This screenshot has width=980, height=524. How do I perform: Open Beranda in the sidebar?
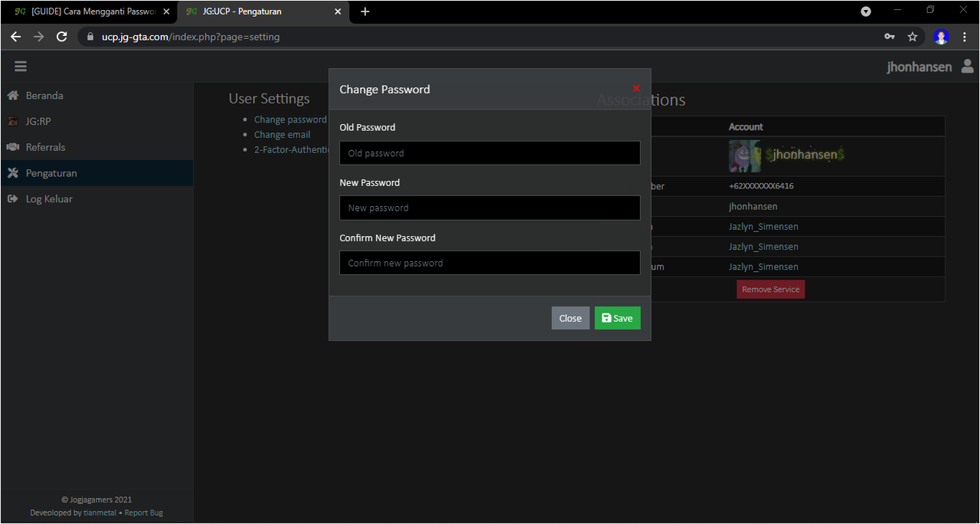point(96,96)
